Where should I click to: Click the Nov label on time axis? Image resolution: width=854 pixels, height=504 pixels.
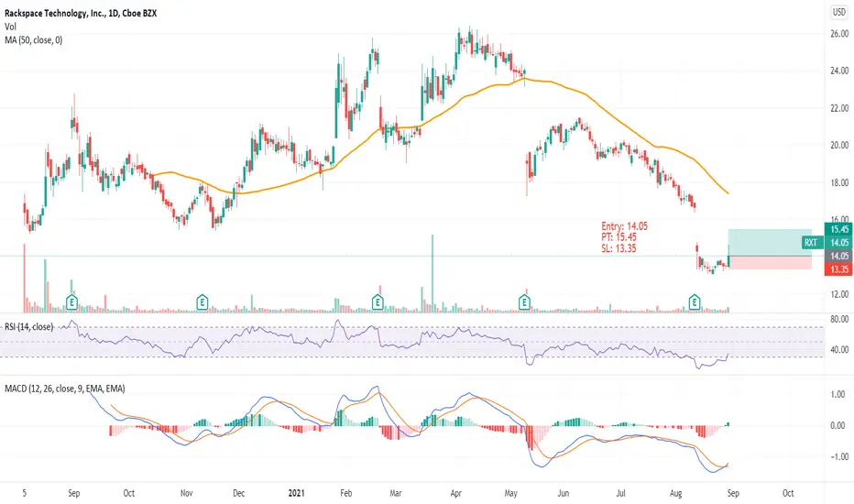pos(186,493)
